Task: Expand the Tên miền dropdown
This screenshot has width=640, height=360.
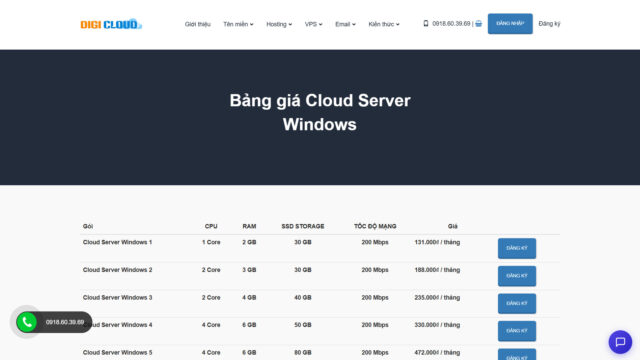Action: click(238, 24)
